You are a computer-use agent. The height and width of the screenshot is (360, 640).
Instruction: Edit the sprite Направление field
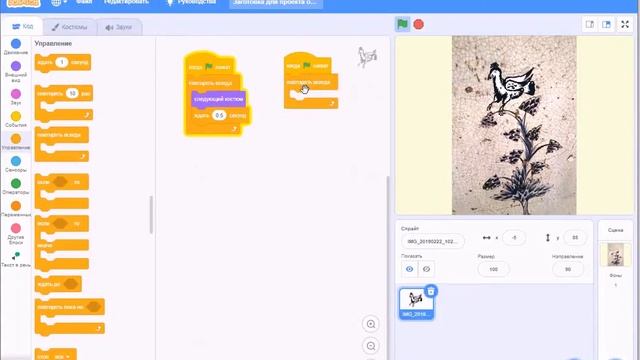coord(567,269)
